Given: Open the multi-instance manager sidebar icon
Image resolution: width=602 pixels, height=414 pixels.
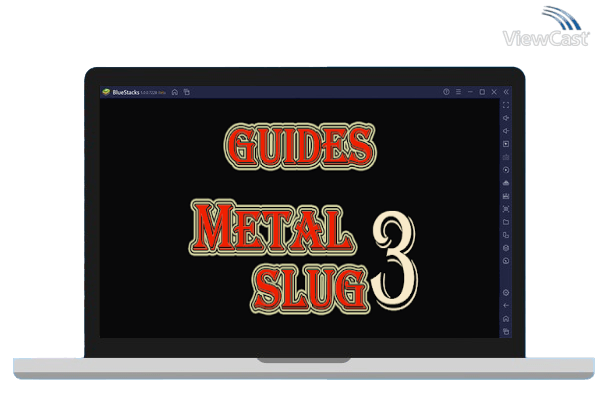Looking at the screenshot, I should [506, 235].
